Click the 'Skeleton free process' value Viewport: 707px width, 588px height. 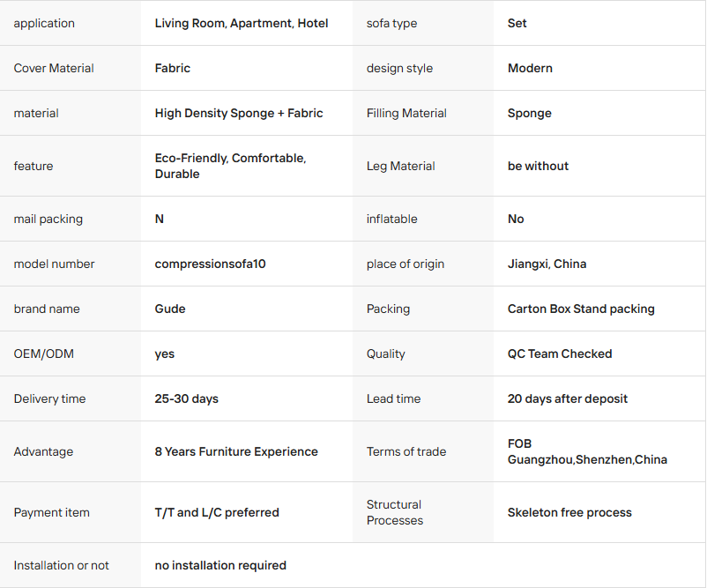point(569,512)
